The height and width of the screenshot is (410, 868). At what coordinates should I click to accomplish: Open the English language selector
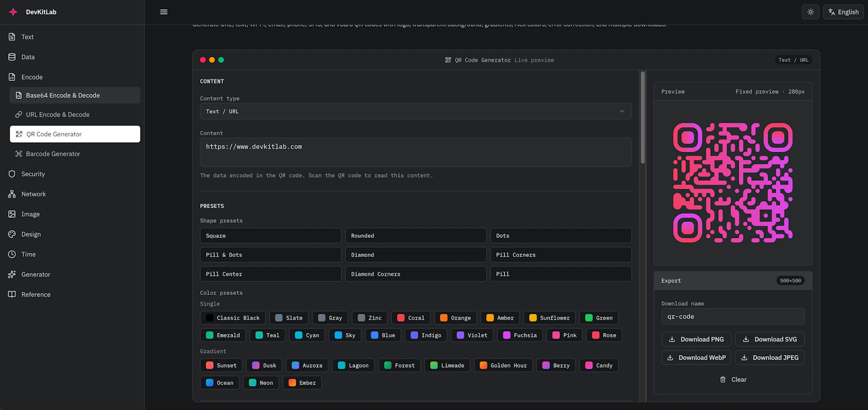point(844,12)
